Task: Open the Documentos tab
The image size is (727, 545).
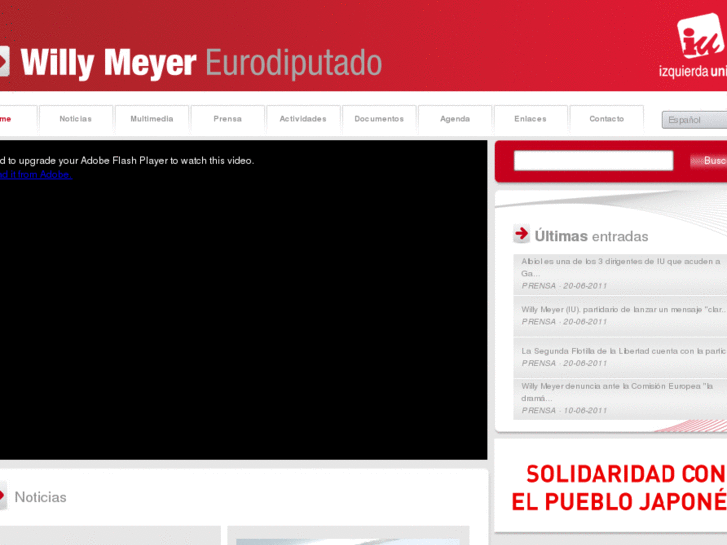Action: (379, 119)
